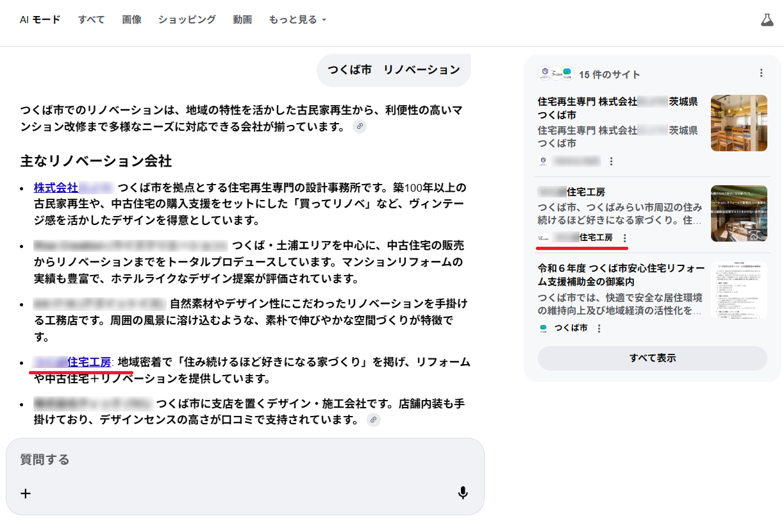The height and width of the screenshot is (532, 784).
Task: Expand the もっと見る dropdown
Action: (x=297, y=20)
